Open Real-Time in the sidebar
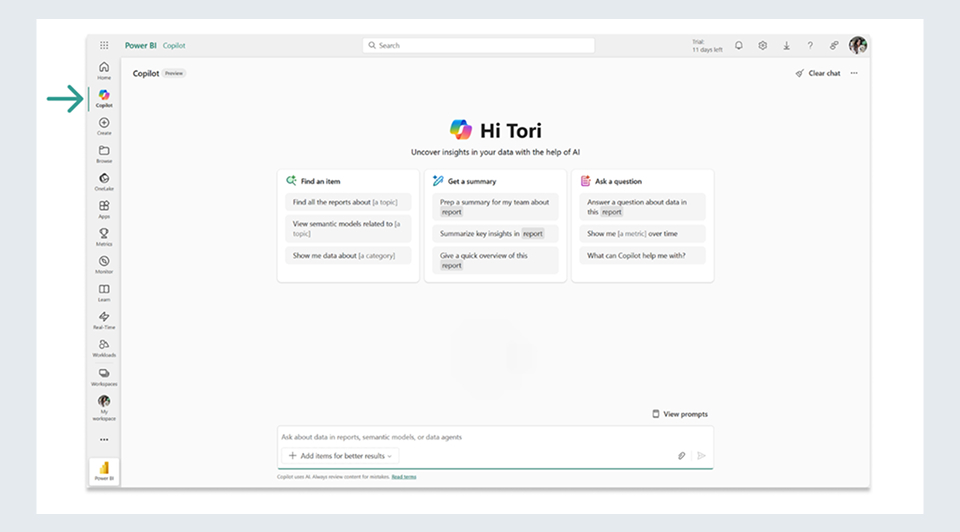The height and width of the screenshot is (532, 960). (104, 320)
